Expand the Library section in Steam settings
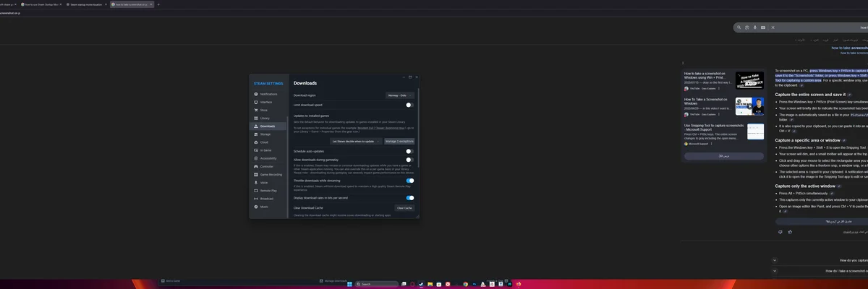The height and width of the screenshot is (289, 868). click(264, 118)
